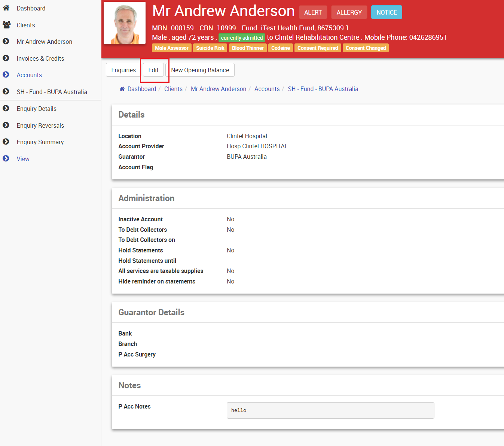Viewport: 504px width, 446px height.
Task: Click the Edit button
Action: click(x=153, y=70)
